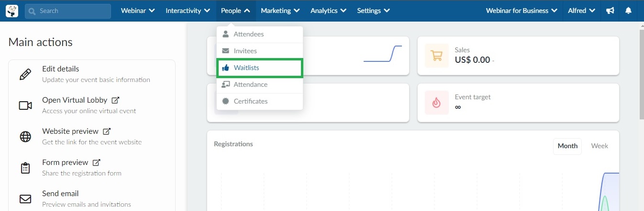Click Interactivity menu chevron arrow
The width and height of the screenshot is (644, 211).
pyautogui.click(x=207, y=11)
